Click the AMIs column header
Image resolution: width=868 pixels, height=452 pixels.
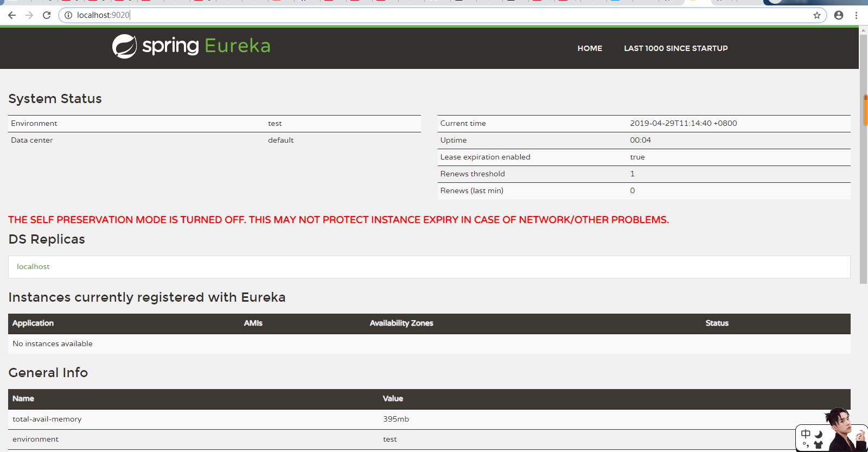253,323
